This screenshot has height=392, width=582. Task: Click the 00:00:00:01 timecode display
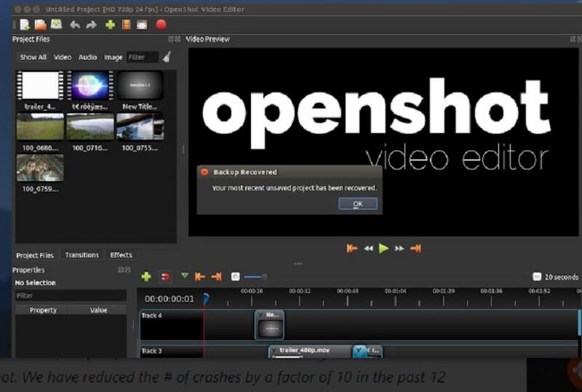point(170,299)
